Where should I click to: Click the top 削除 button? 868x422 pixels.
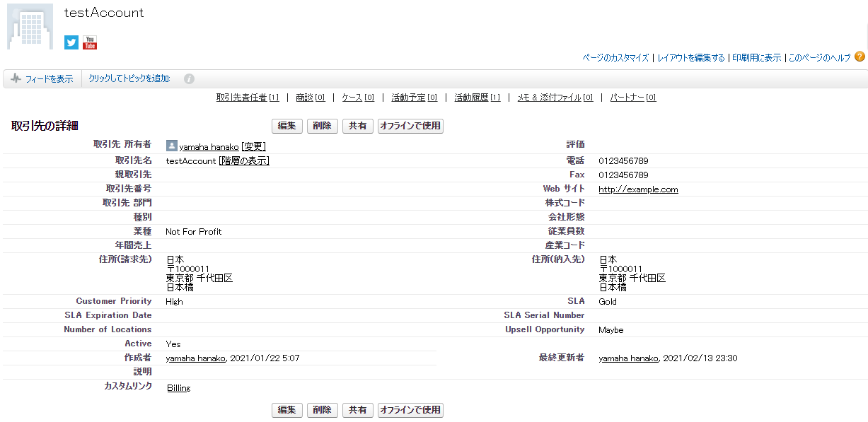coord(322,126)
